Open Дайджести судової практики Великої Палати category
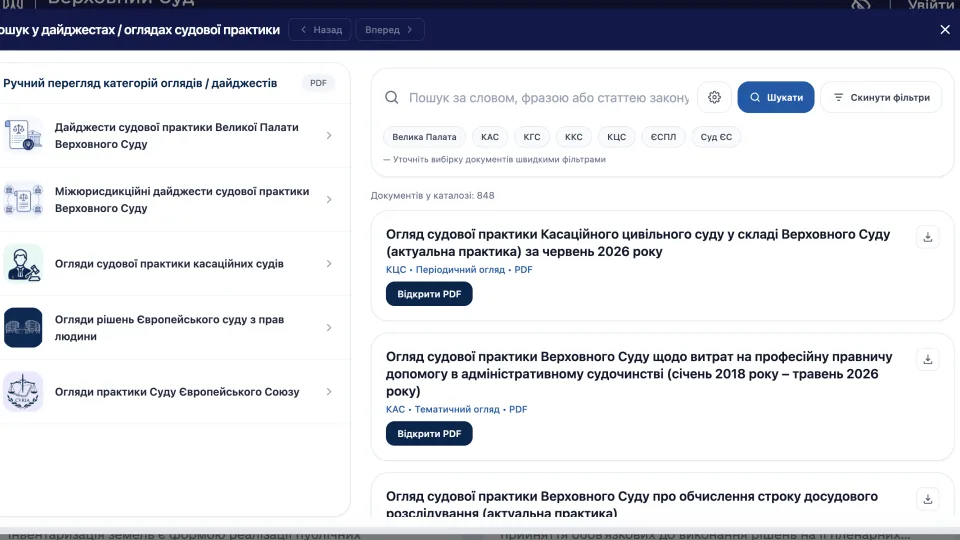Screen dimensions: 960x540 click(x=175, y=135)
